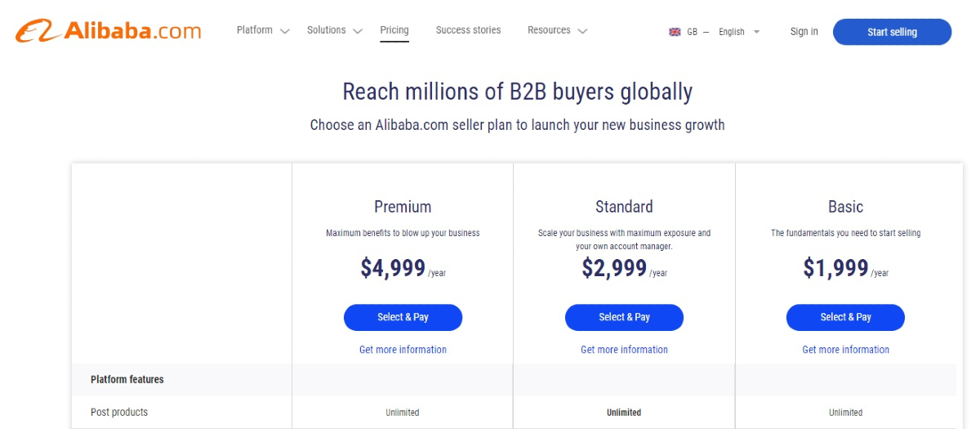Get more information about Premium plan
Screen dimensions: 980x429
coord(403,350)
